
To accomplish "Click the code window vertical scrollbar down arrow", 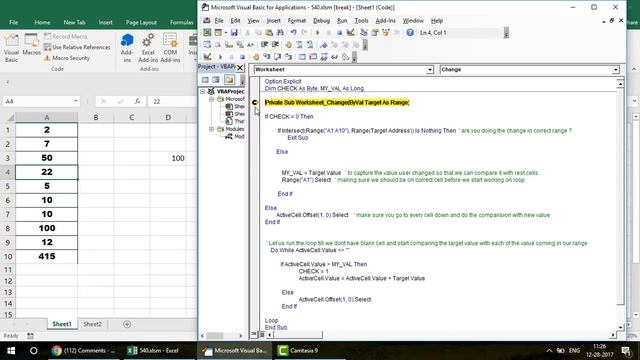I will click(x=620, y=327).
